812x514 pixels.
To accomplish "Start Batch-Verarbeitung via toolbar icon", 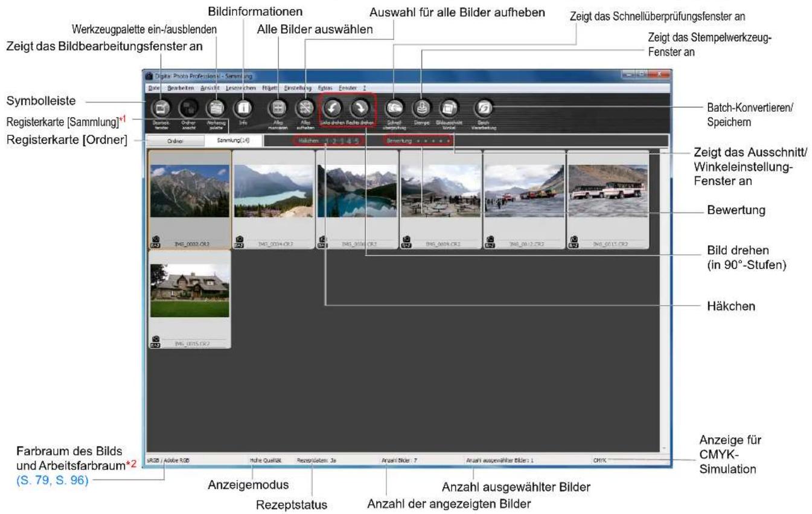I will (x=484, y=108).
